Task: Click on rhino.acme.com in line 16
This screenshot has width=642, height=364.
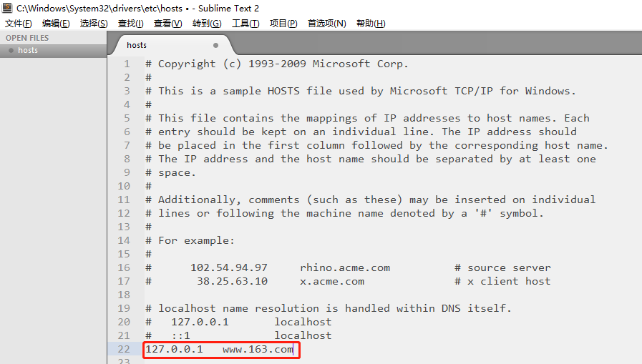Action: pyautogui.click(x=345, y=267)
